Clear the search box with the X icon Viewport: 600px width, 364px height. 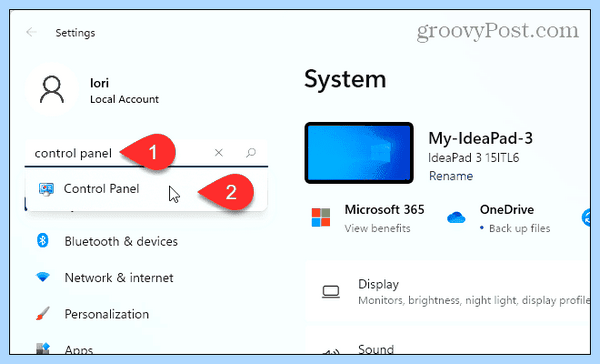pos(219,153)
